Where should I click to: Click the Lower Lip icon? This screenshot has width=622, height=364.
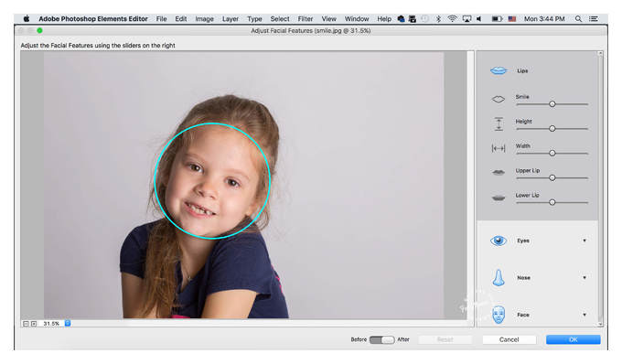499,198
